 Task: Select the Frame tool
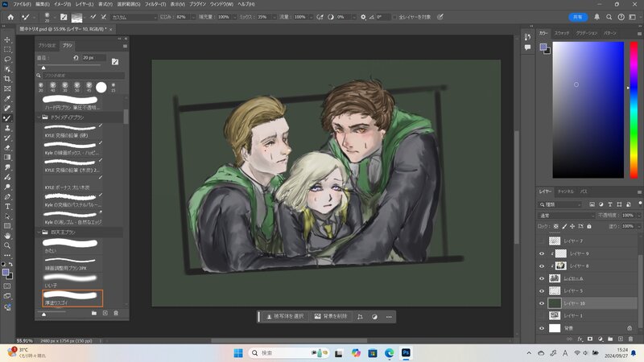[7, 88]
